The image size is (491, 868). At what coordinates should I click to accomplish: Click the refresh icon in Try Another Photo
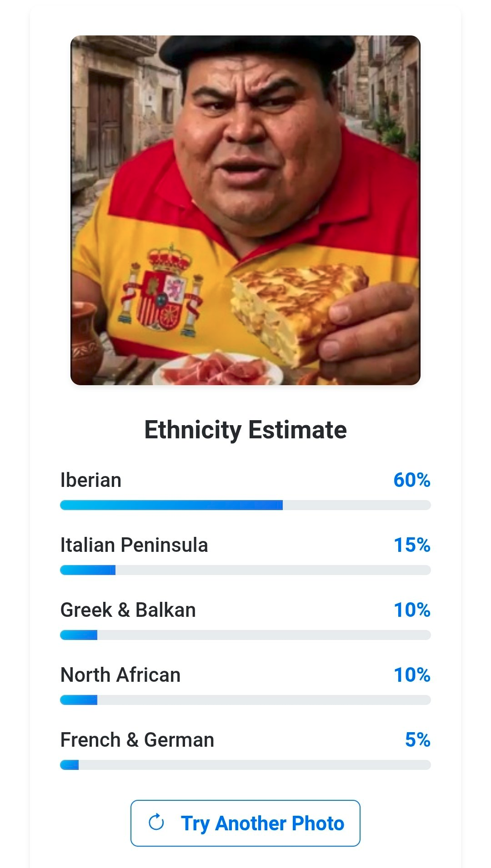tap(156, 822)
